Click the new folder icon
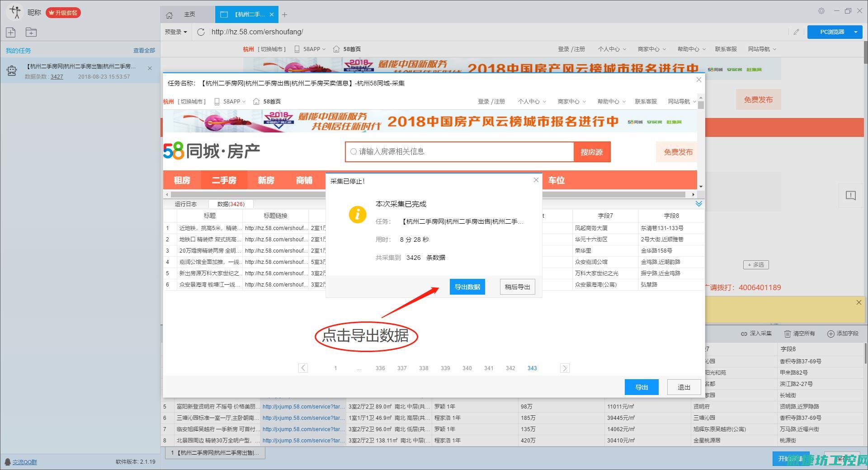 [x=31, y=32]
